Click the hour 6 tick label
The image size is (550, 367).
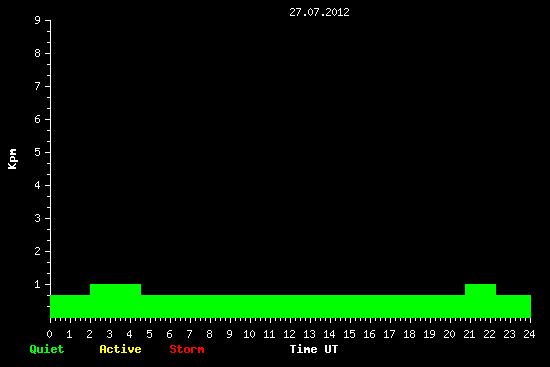(x=169, y=334)
